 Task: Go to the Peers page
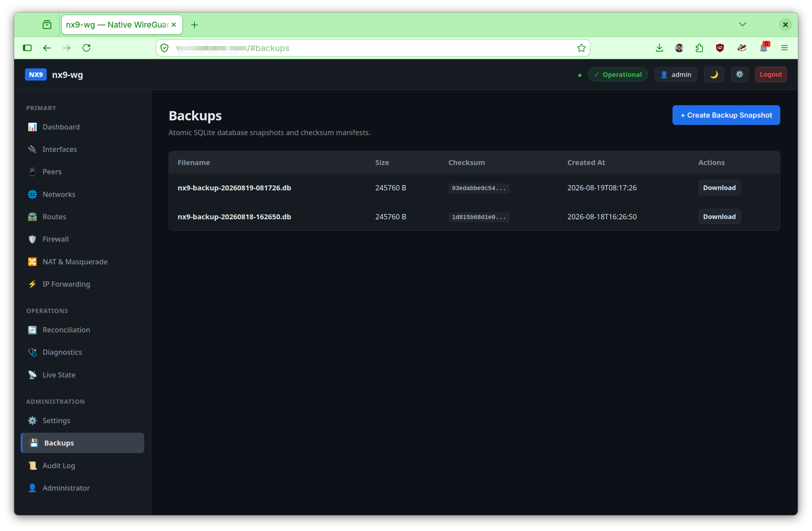tap(82, 172)
